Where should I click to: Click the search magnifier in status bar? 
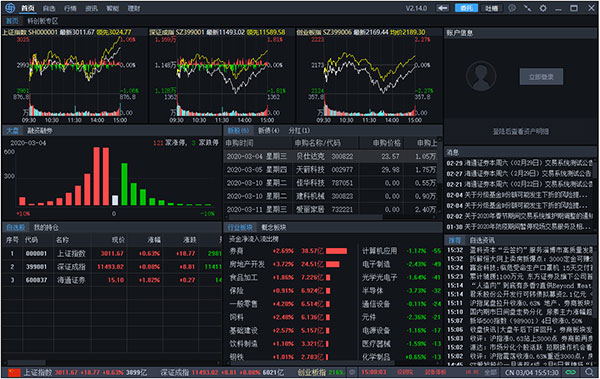click(589, 372)
